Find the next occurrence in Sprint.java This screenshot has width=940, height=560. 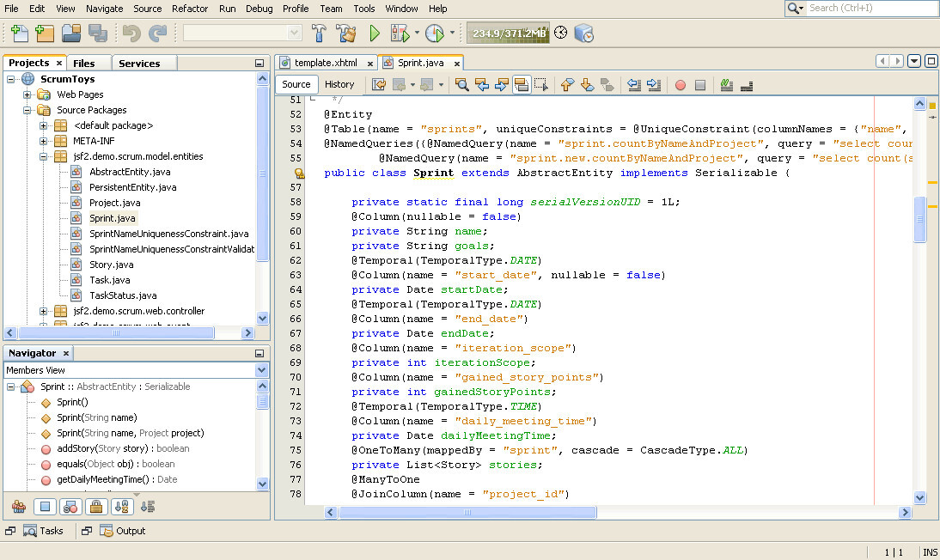pos(500,84)
